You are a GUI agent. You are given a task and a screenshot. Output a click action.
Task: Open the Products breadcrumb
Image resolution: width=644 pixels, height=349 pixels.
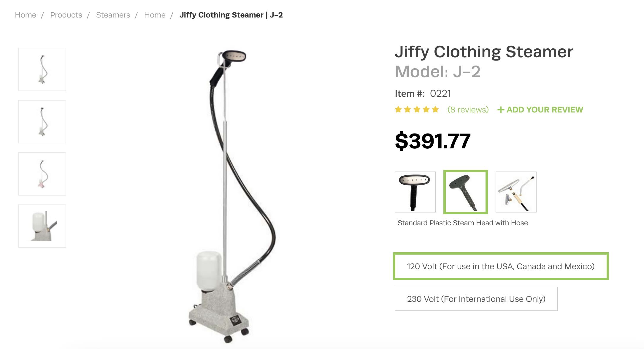66,15
